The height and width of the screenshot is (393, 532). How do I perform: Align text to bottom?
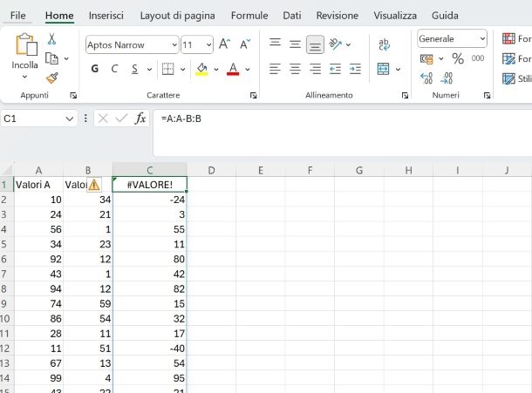tap(315, 44)
